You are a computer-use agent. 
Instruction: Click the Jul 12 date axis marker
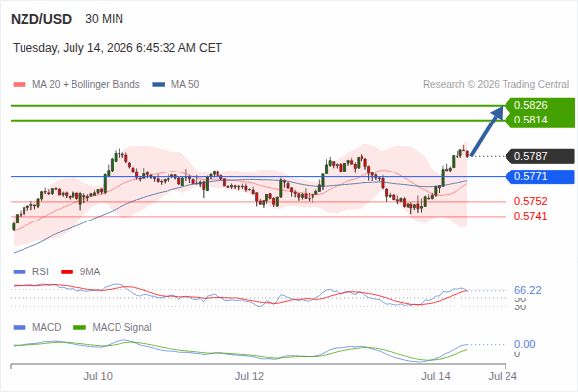click(249, 376)
